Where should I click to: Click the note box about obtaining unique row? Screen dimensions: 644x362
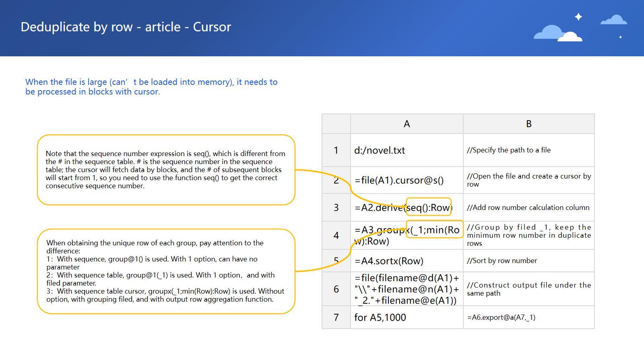(x=166, y=271)
